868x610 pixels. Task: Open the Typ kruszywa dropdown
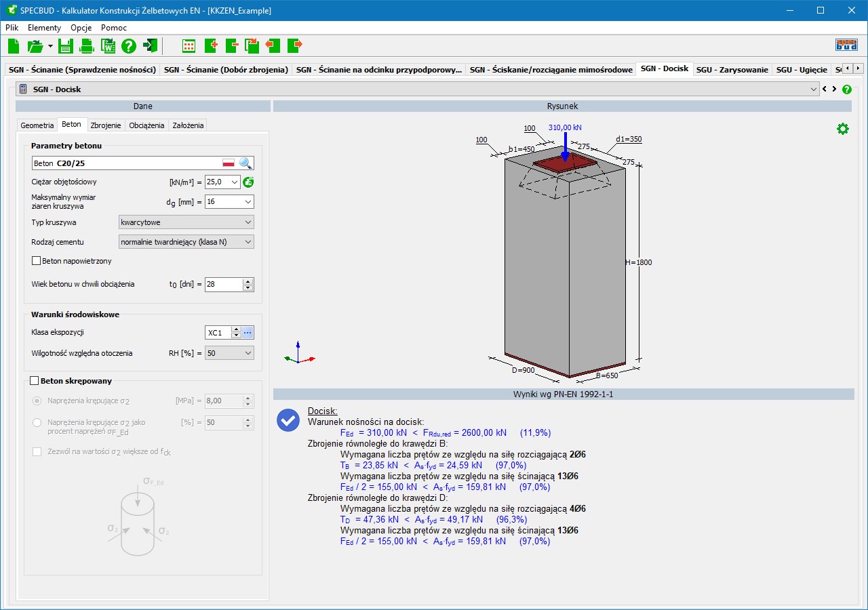coord(186,222)
